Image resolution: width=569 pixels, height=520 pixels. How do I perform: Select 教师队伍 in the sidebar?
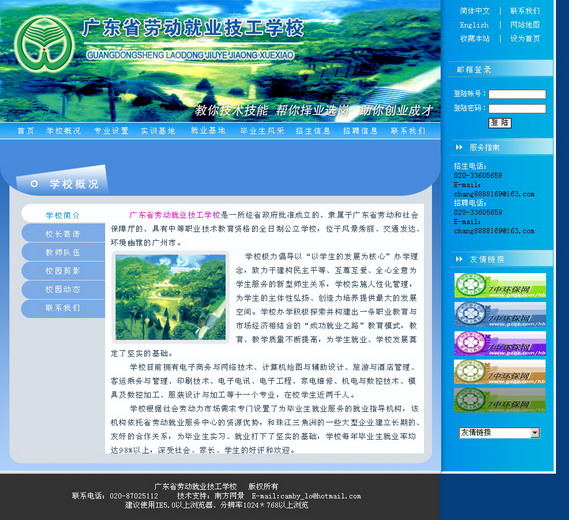pyautogui.click(x=63, y=253)
